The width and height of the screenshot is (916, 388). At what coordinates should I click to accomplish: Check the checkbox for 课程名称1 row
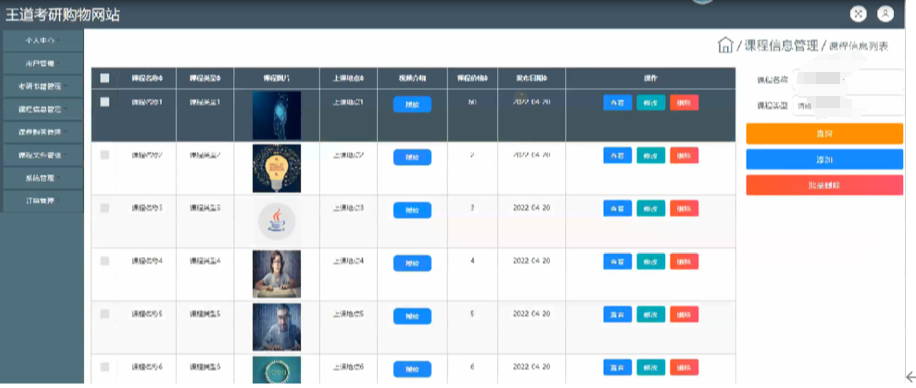(105, 102)
